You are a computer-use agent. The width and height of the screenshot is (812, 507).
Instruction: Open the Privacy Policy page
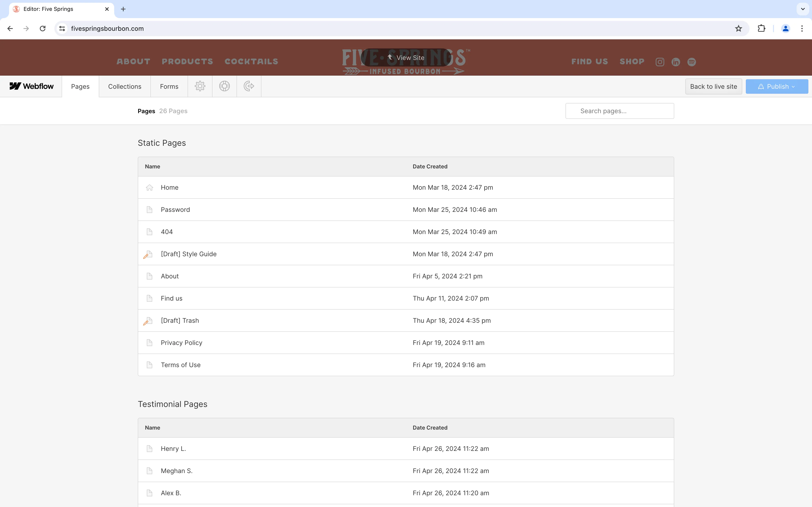click(181, 342)
